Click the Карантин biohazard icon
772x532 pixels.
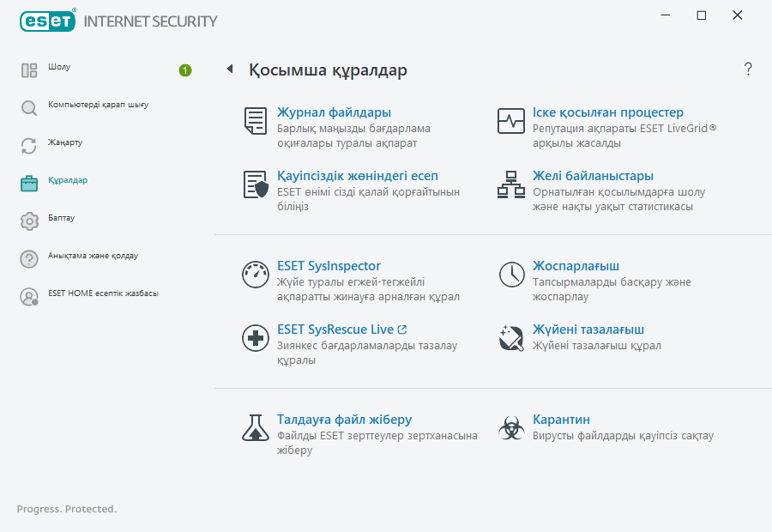[x=511, y=427]
